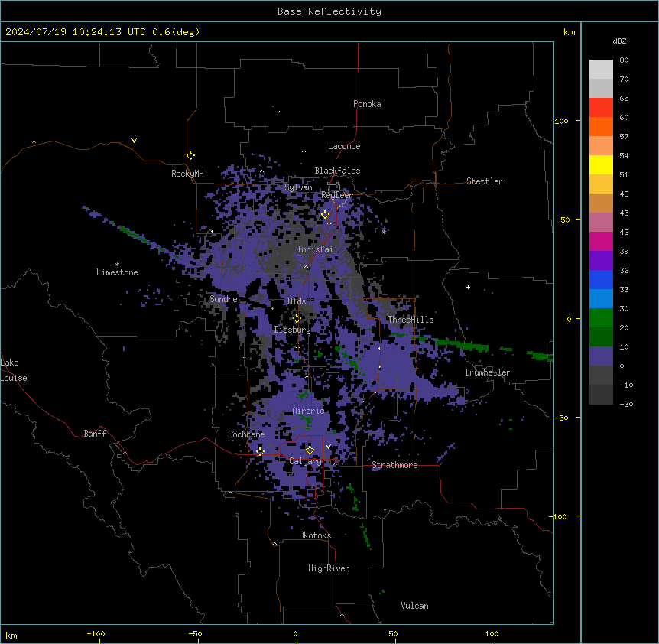Select the yellow diamond marker above Didsbury

[297, 319]
